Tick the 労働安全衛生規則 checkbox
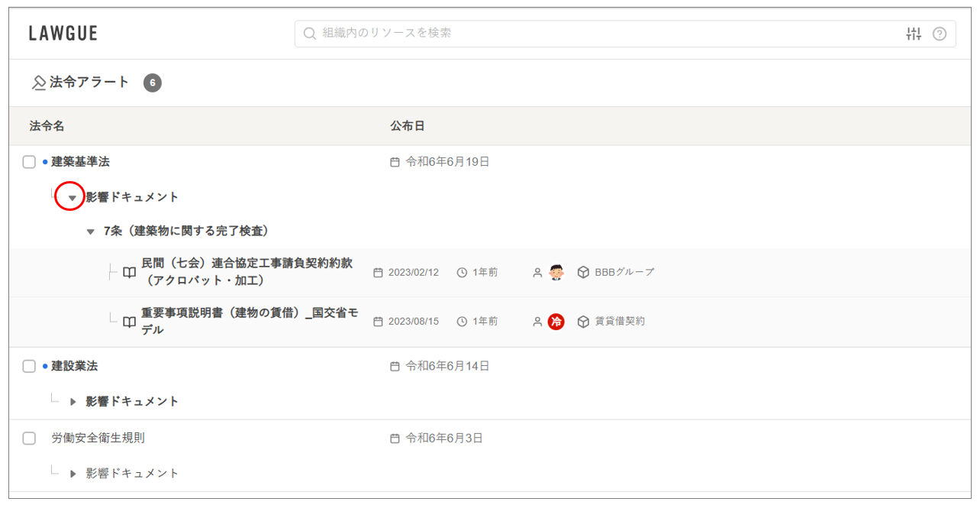The image size is (980, 505). pyautogui.click(x=29, y=439)
